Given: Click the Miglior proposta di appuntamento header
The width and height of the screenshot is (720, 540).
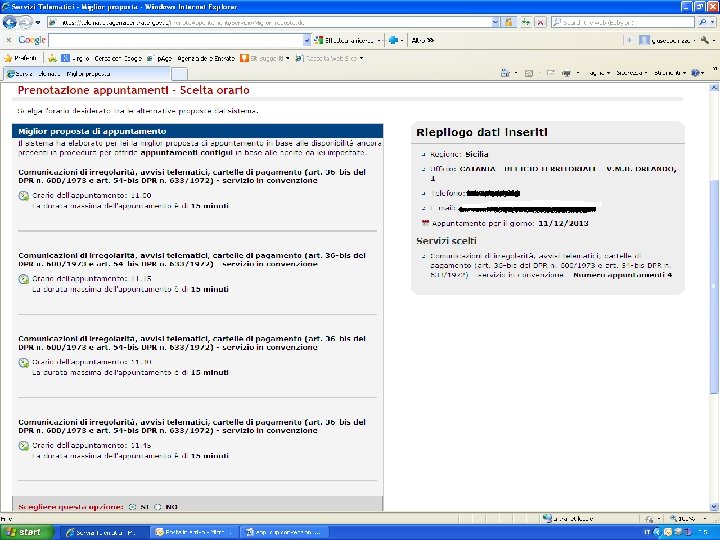Looking at the screenshot, I should [x=197, y=131].
